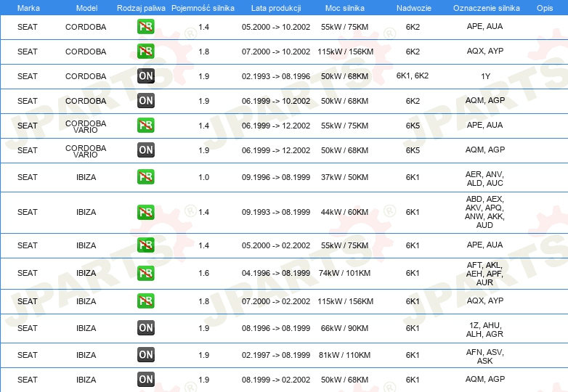Select the CORDOBA VARIO 6K5 petrol model cell
The height and width of the screenshot is (392, 568).
(86, 126)
